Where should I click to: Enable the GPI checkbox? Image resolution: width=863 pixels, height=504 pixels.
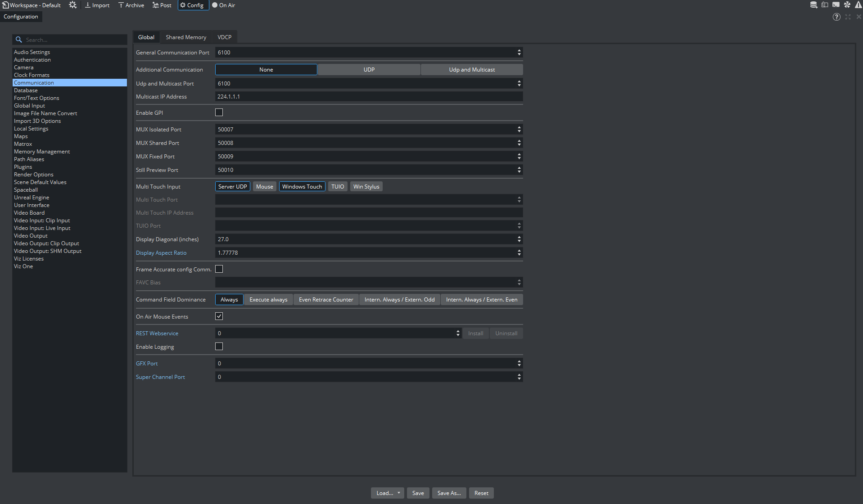(219, 112)
